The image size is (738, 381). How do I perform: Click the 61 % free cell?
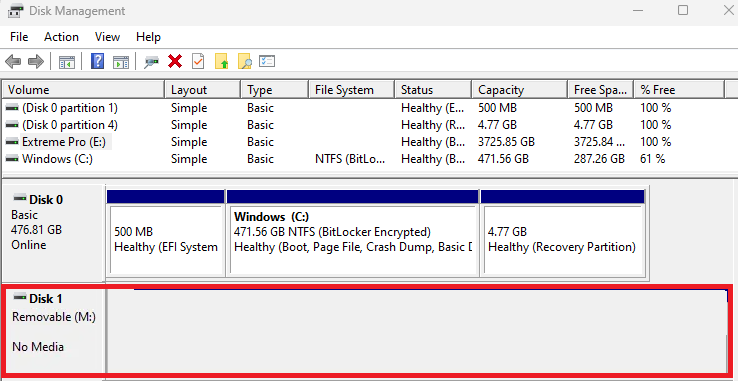652,159
